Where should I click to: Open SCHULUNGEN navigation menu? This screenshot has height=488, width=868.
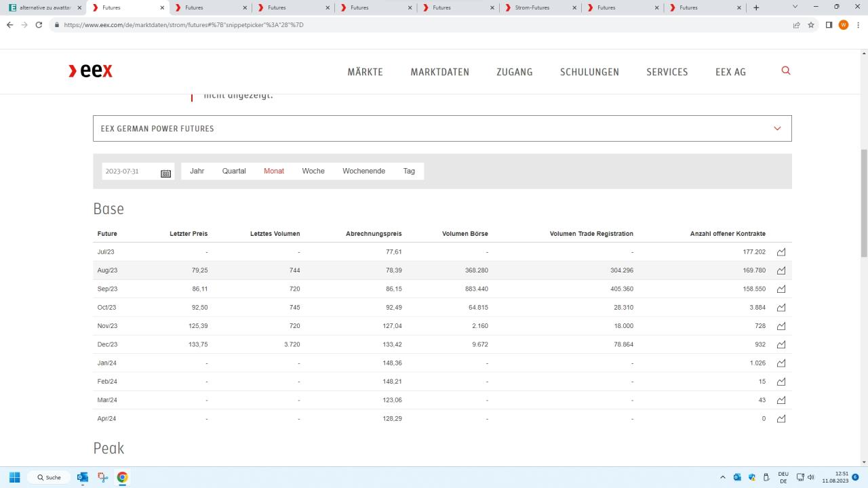589,72
